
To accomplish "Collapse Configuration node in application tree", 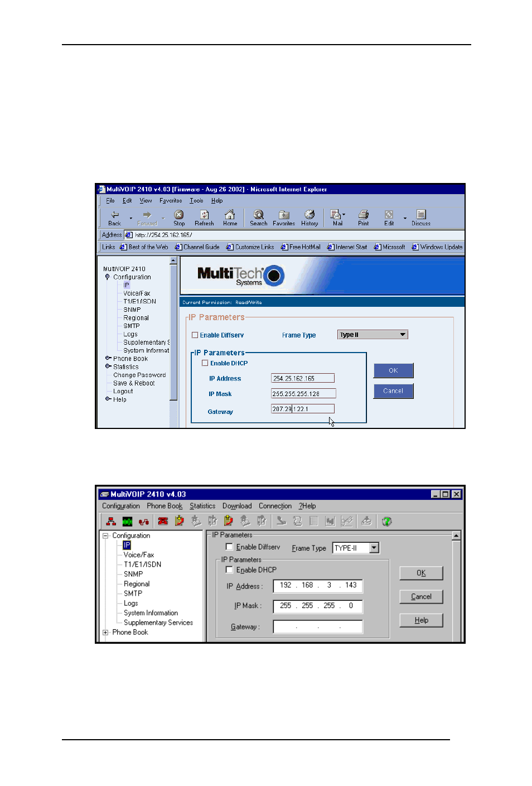I will [105, 536].
